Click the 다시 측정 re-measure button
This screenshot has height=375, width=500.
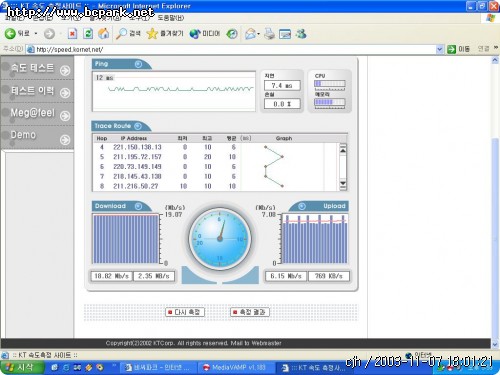(185, 312)
